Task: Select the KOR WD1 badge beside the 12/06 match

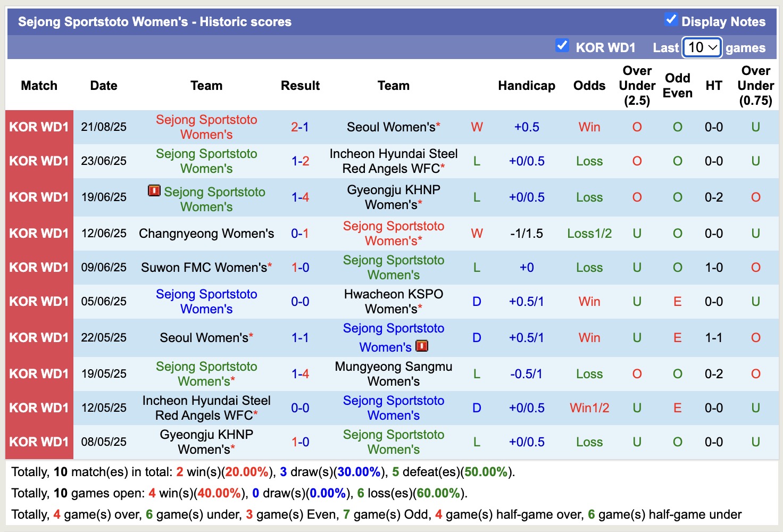Action: (x=39, y=233)
